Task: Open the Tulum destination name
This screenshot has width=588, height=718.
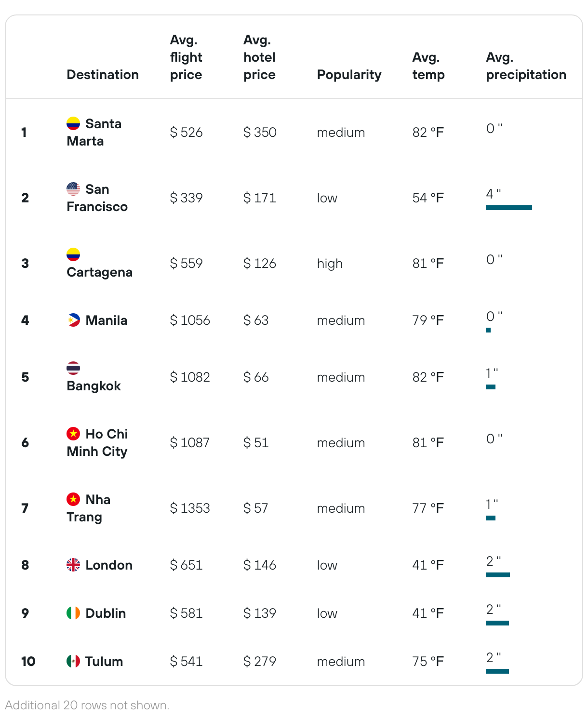Action: [x=104, y=661]
